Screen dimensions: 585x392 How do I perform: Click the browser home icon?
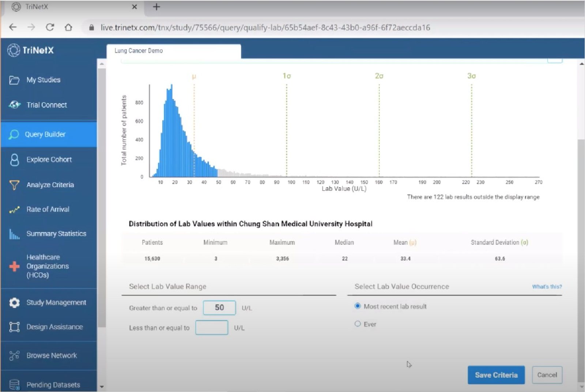click(68, 27)
